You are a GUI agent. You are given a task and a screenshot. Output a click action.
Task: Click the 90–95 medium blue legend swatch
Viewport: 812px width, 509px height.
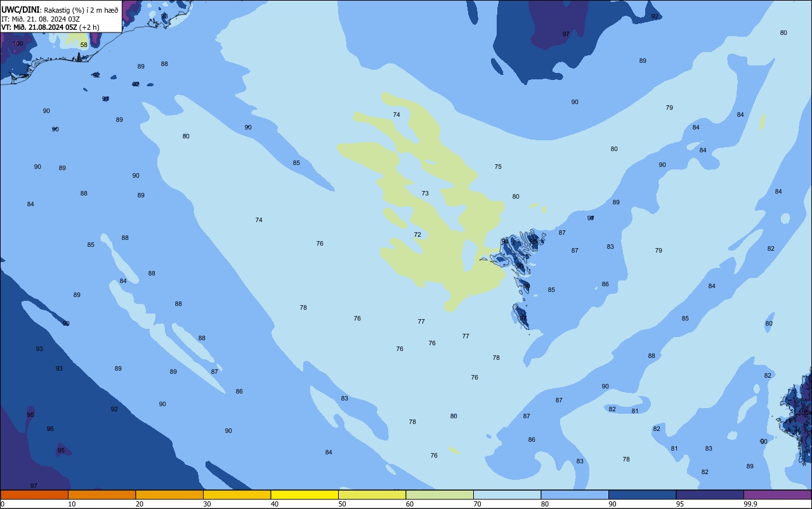[x=642, y=494]
